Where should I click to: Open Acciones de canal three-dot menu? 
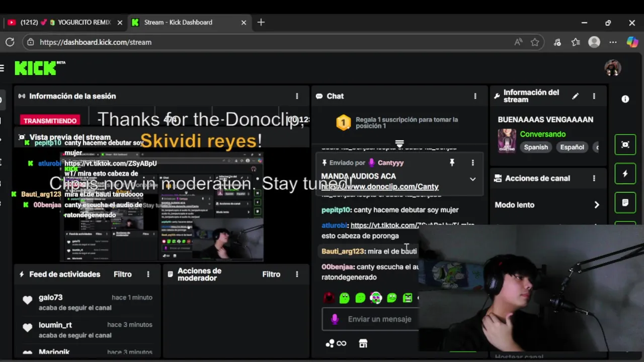tap(594, 178)
